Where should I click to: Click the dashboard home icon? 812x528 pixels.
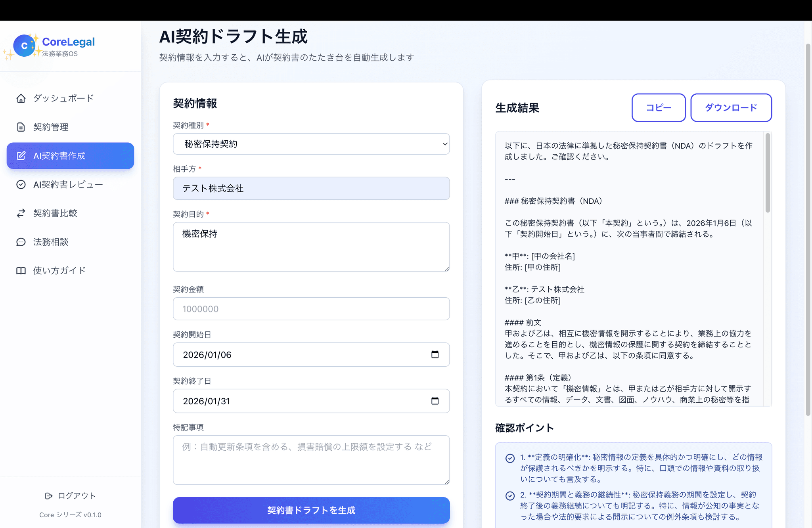[x=21, y=98]
